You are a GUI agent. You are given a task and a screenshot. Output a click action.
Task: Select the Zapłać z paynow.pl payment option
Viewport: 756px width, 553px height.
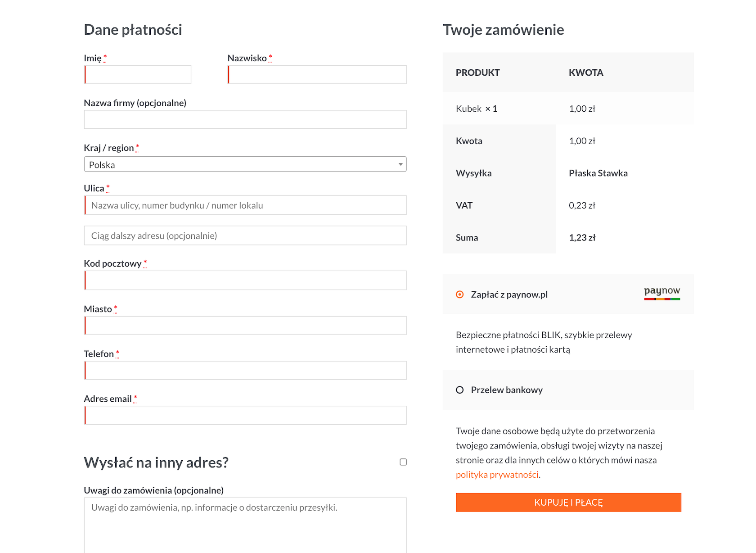coord(460,295)
